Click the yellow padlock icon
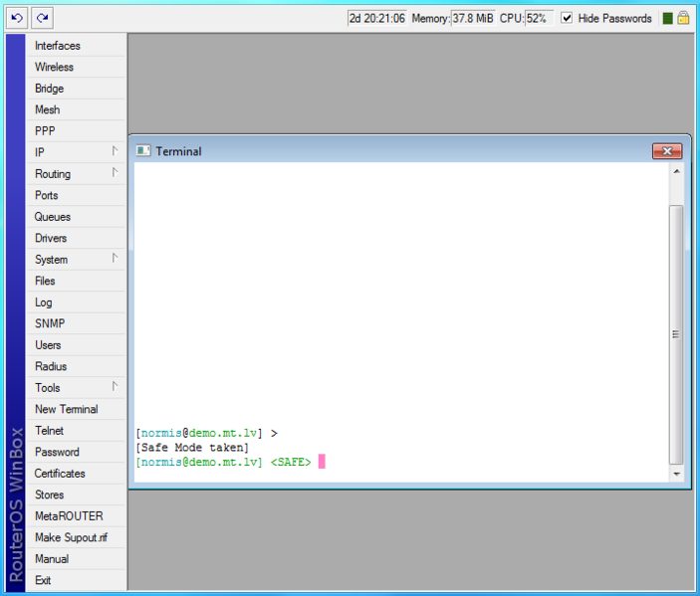 pos(684,18)
